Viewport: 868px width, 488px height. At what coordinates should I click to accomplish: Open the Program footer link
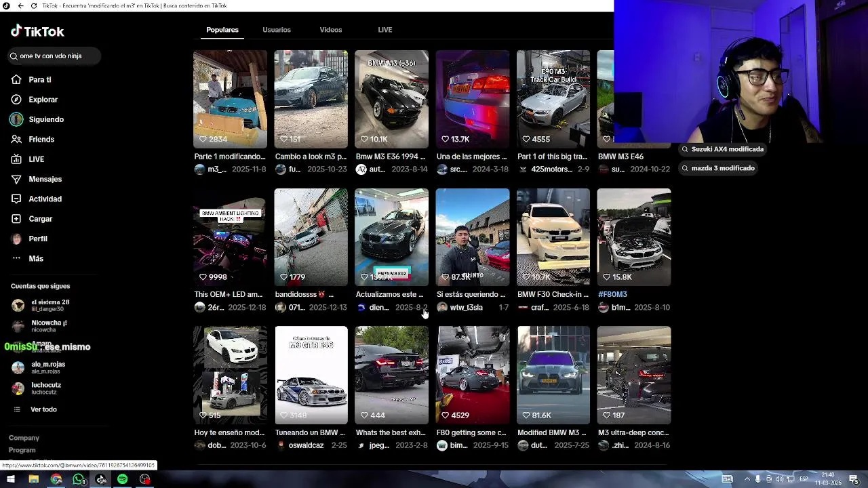(22, 450)
